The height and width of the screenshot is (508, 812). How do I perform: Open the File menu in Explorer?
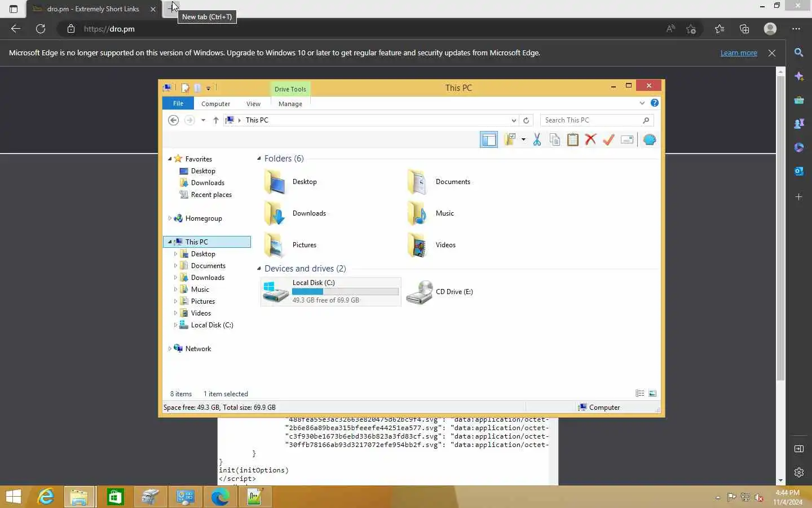[178, 103]
